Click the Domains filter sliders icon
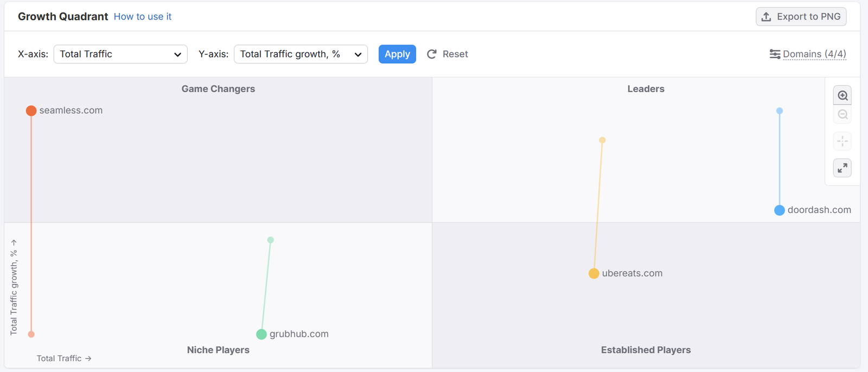This screenshot has height=372, width=868. click(775, 54)
